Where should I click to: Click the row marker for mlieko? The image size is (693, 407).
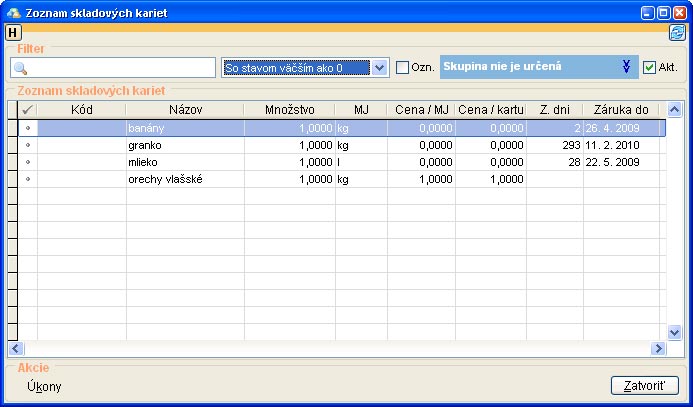pyautogui.click(x=27, y=162)
